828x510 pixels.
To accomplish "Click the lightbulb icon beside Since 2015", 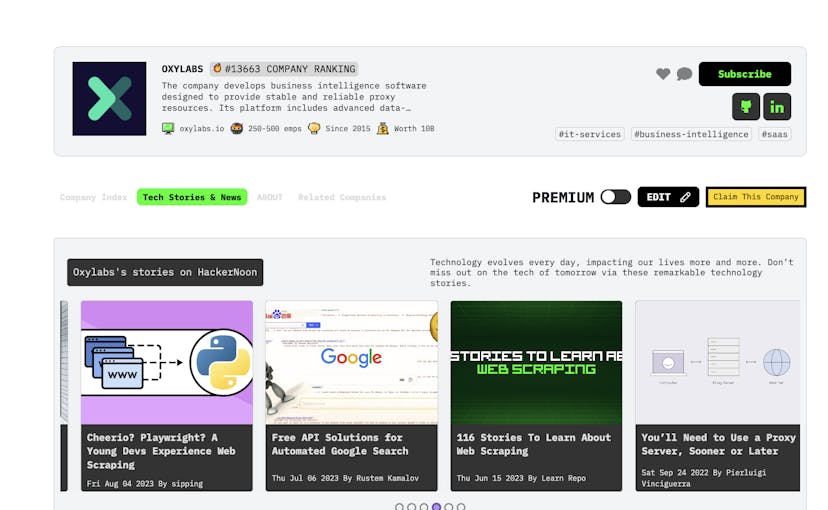I will tap(314, 128).
